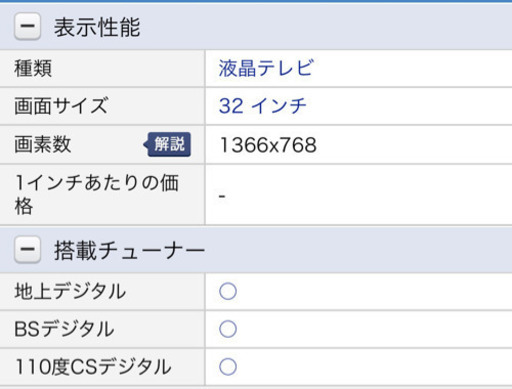The width and height of the screenshot is (512, 389).
Task: Click the circle mark in 地上デジタル row
Action: tap(228, 291)
